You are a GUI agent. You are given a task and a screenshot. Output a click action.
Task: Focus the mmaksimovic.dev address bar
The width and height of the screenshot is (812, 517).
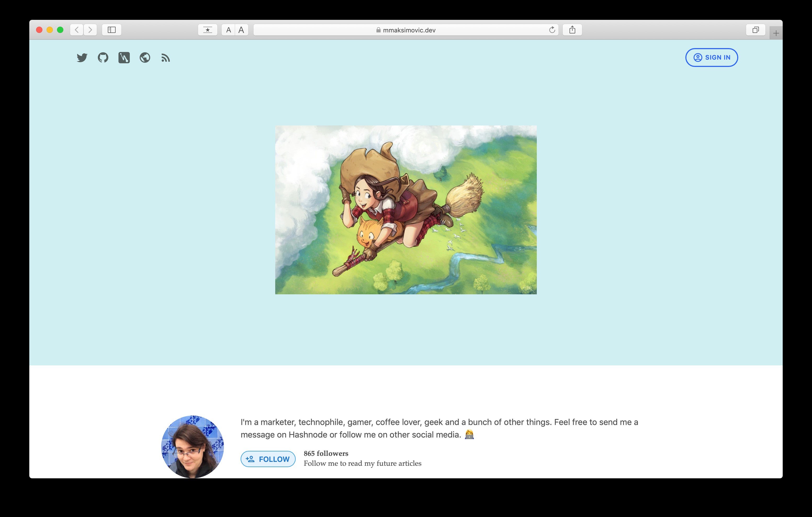click(406, 30)
